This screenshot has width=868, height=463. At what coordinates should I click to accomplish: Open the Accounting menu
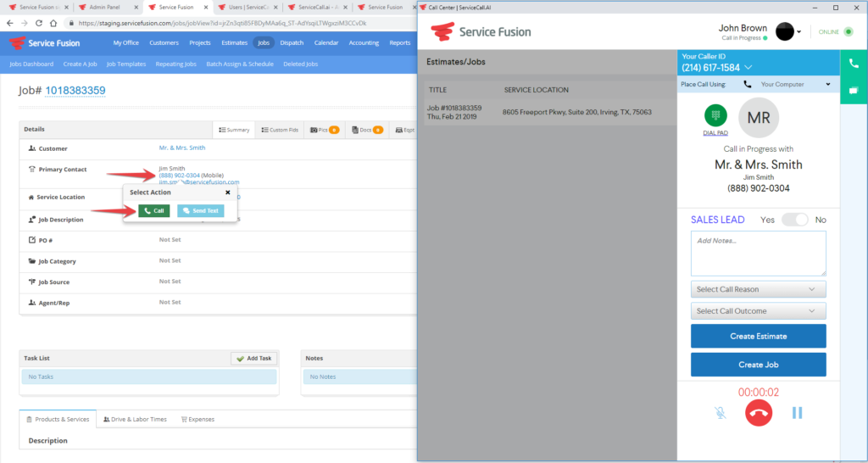(364, 42)
